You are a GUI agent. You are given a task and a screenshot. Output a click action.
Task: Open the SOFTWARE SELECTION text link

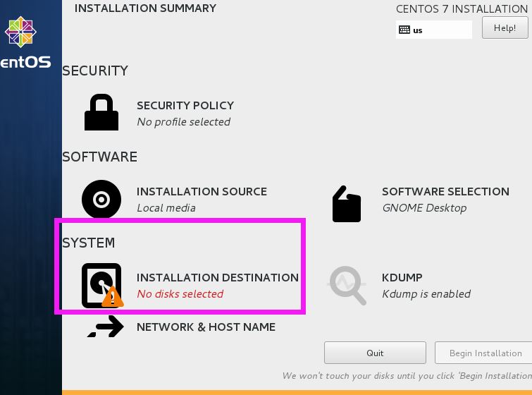(445, 192)
